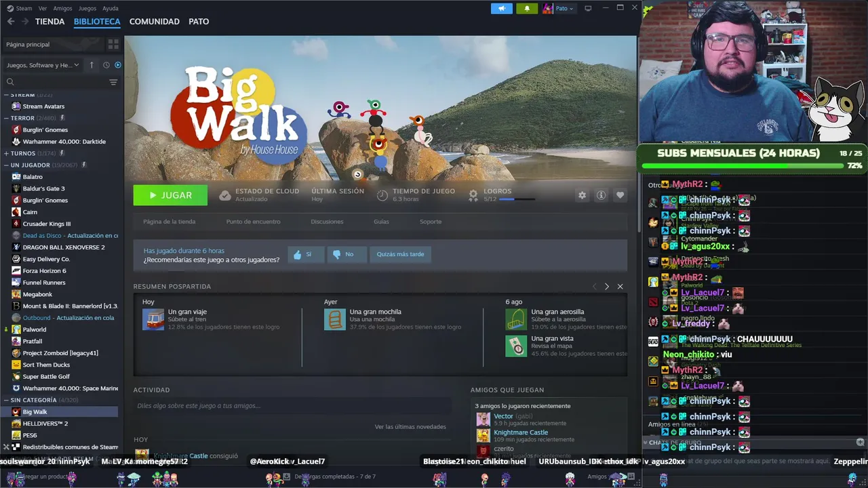Open the advanced filters icon beside search
Image resolution: width=868 pixels, height=488 pixels.
tap(113, 82)
